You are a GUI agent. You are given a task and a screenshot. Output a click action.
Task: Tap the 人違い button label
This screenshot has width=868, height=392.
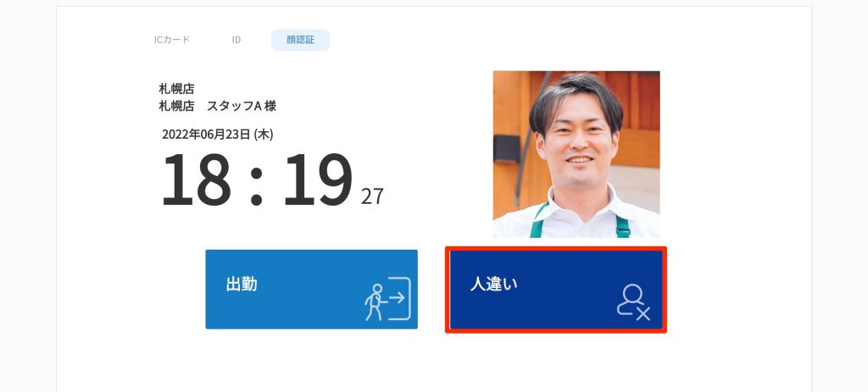click(494, 284)
